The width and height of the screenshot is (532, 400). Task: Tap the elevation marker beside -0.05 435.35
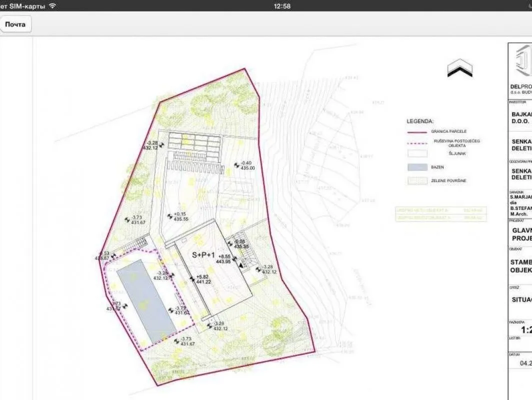click(230, 243)
